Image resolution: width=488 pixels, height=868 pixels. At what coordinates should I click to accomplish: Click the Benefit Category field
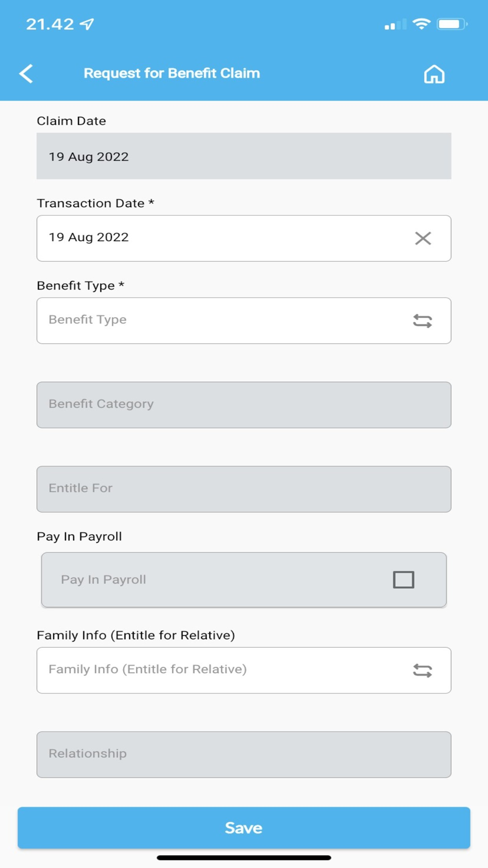pyautogui.click(x=244, y=405)
